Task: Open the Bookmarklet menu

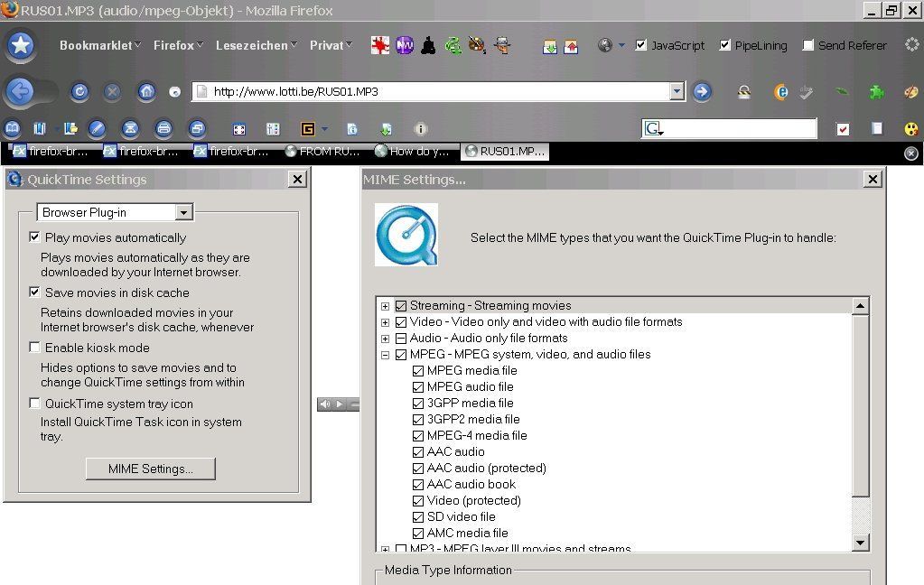Action: (100, 45)
